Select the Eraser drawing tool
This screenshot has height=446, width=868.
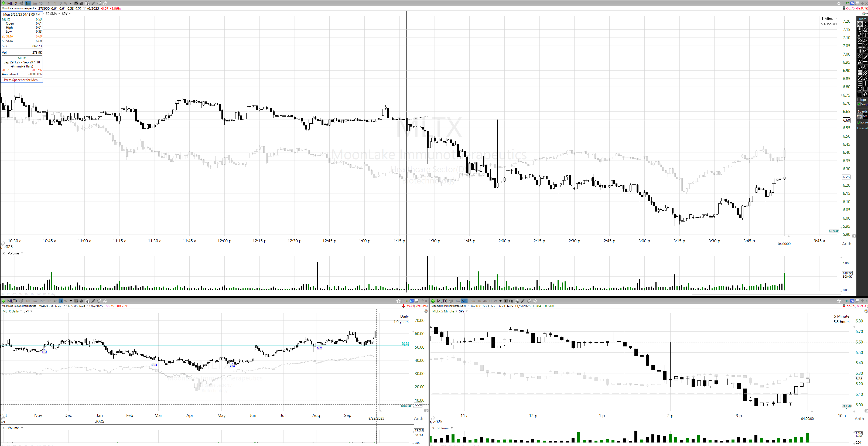pos(865,29)
